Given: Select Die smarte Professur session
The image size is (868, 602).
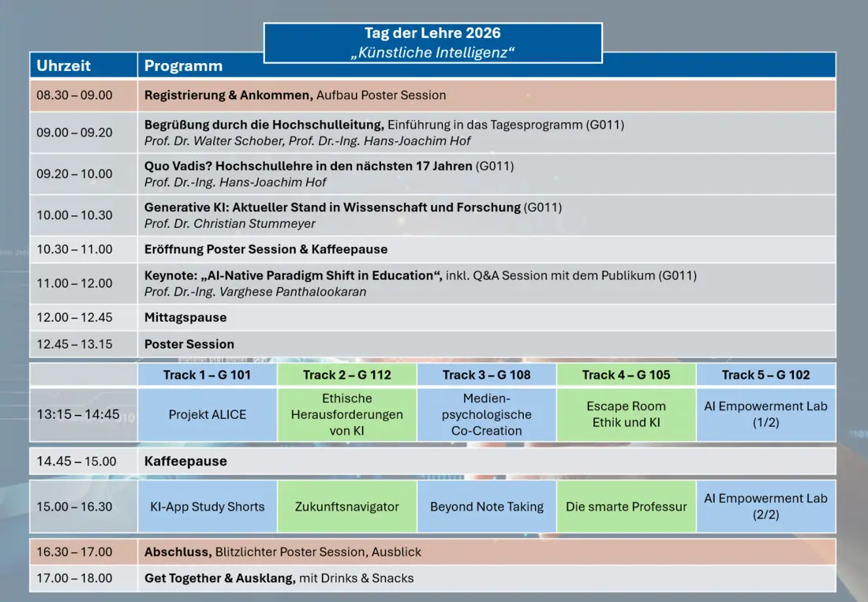Looking at the screenshot, I should point(626,507).
